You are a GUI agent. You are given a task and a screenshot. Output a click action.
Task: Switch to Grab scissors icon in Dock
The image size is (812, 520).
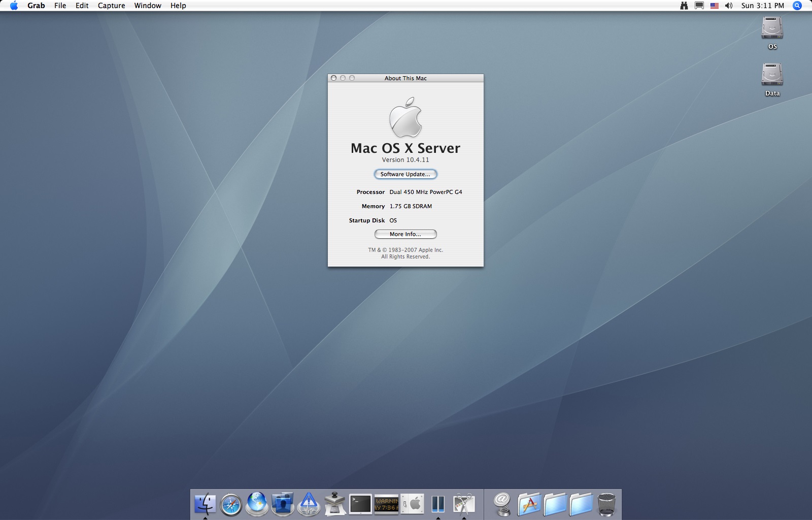click(x=464, y=504)
